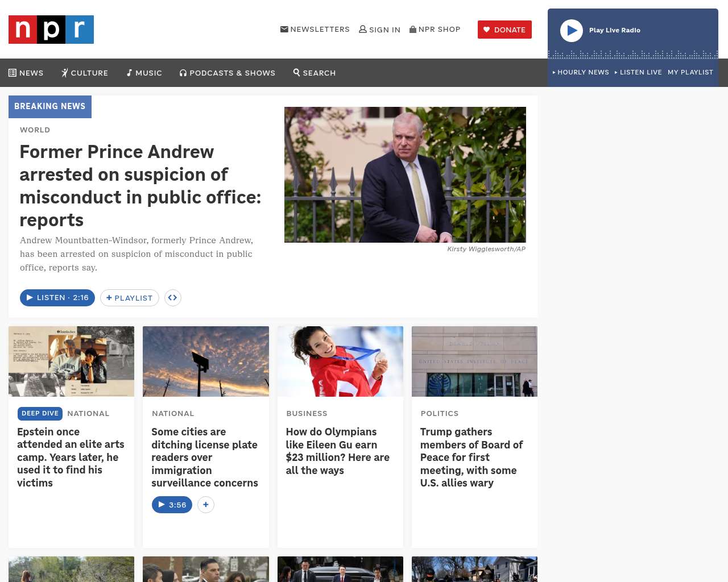Add the license plate story to playlist
Screen dimensions: 728x582
[206, 505]
